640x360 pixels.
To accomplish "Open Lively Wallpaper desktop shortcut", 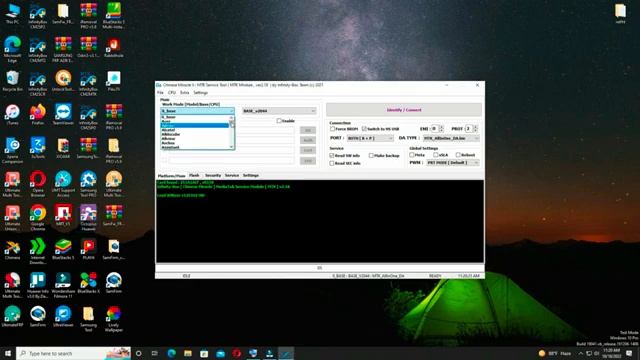I will 113,318.
